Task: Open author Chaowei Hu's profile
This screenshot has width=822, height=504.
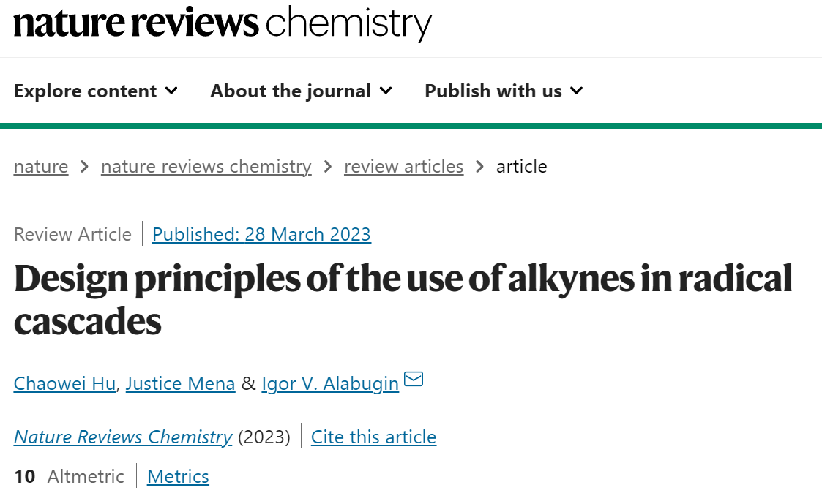Action: (x=64, y=383)
